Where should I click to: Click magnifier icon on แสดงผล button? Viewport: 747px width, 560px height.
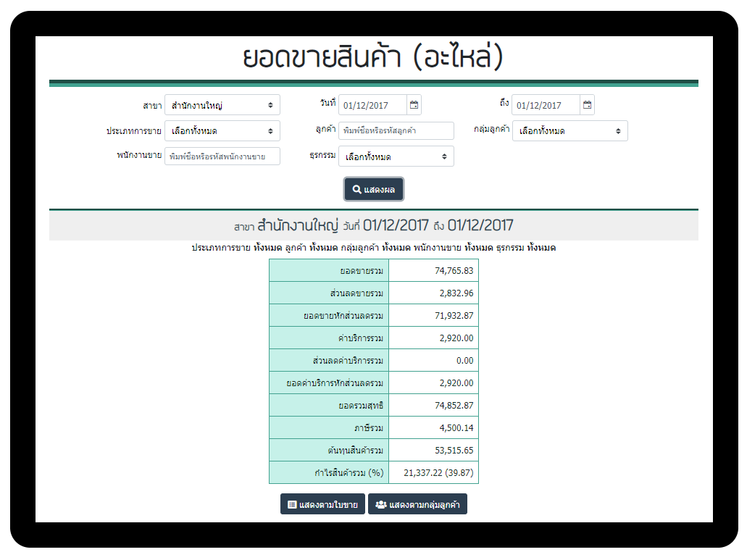[356, 190]
